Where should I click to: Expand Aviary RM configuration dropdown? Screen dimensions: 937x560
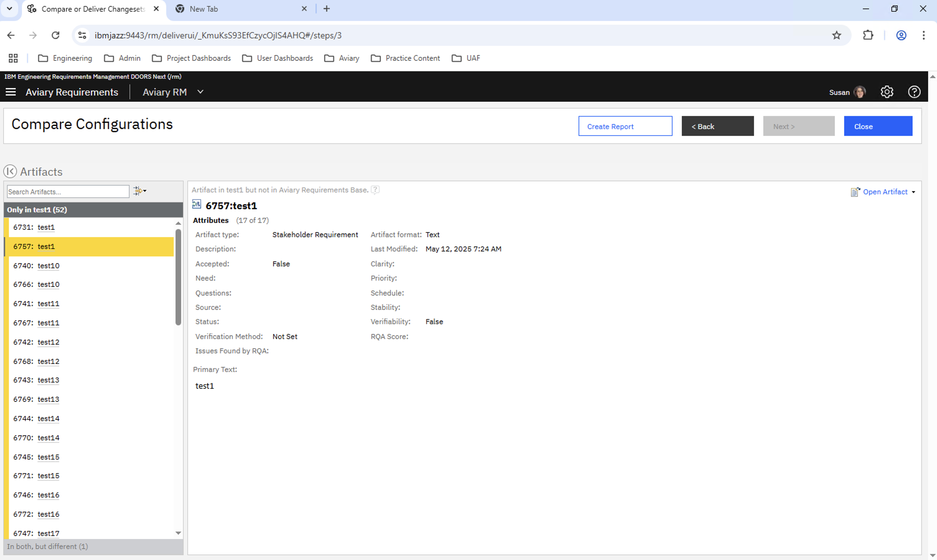point(200,92)
